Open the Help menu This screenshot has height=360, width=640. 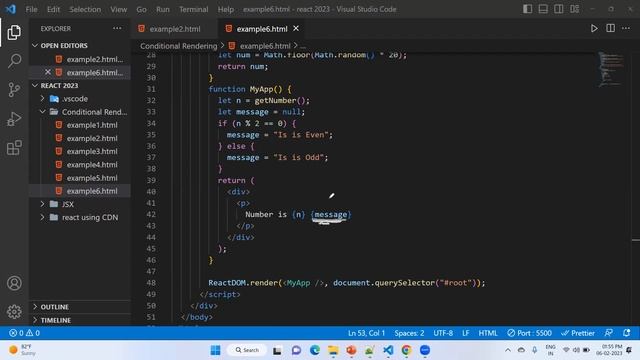click(x=226, y=9)
